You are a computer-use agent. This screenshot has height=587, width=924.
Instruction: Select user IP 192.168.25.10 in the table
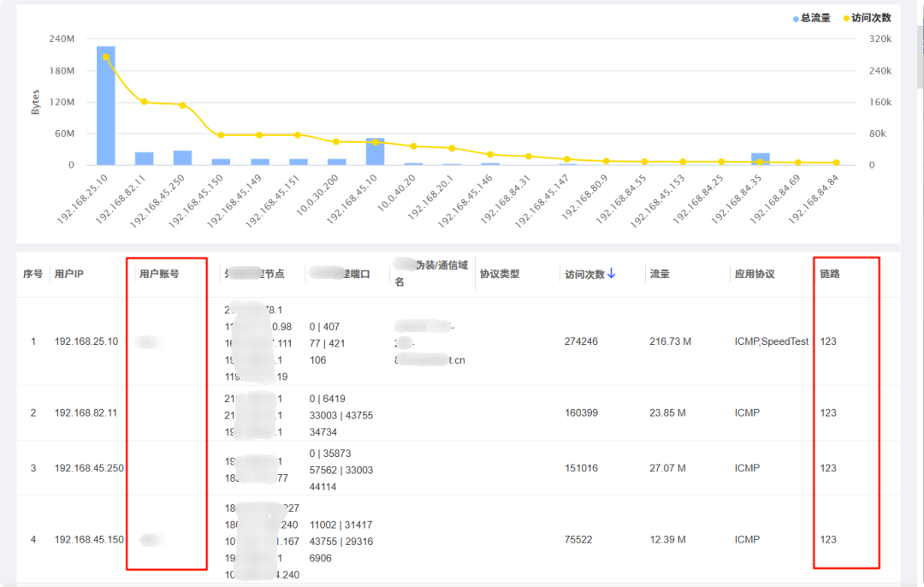[86, 341]
